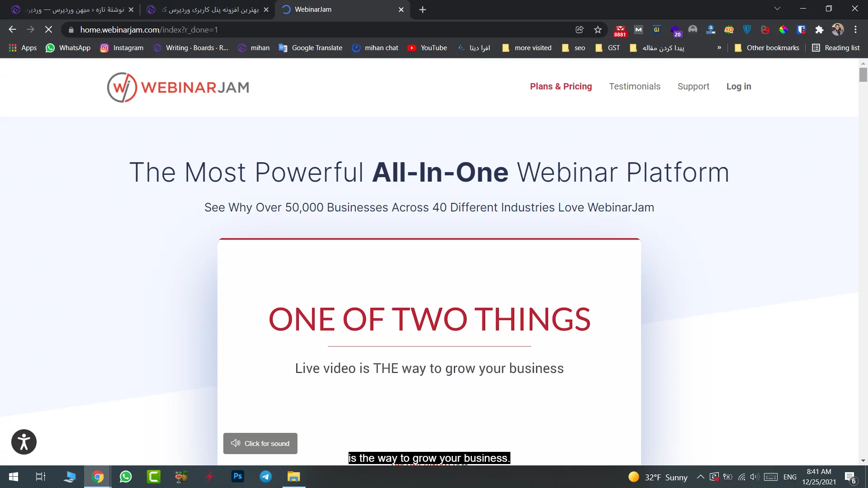Open the Plans & Pricing menu item
This screenshot has width=868, height=488.
pos(561,86)
